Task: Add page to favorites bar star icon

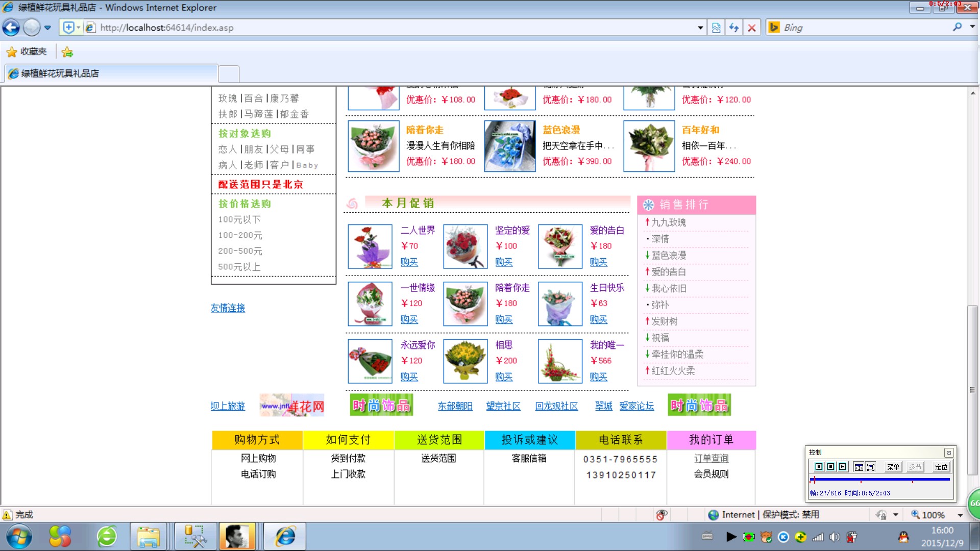Action: (x=67, y=52)
